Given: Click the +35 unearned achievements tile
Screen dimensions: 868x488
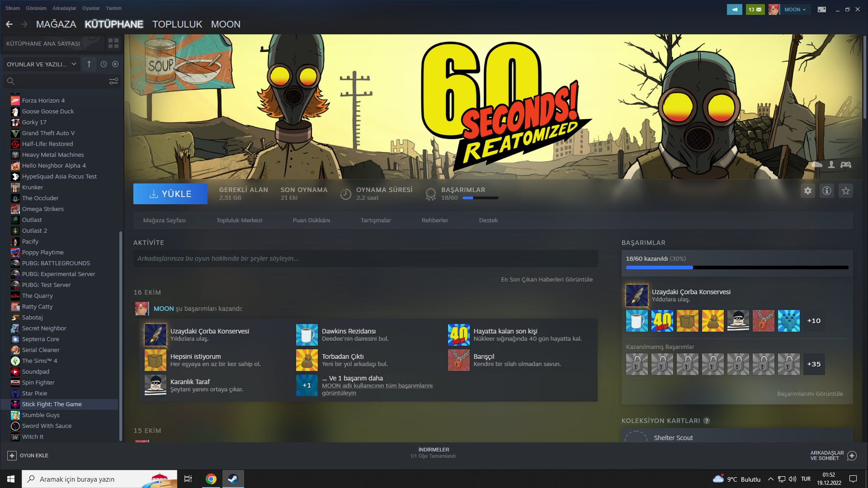Looking at the screenshot, I should click(814, 364).
